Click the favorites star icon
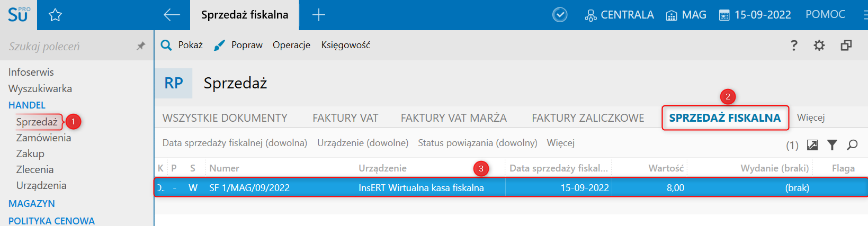The height and width of the screenshot is (226, 868). tap(55, 15)
